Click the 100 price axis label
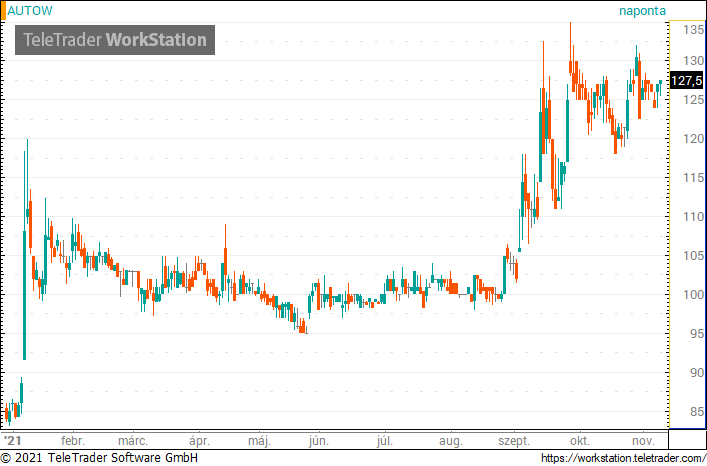 click(x=693, y=295)
